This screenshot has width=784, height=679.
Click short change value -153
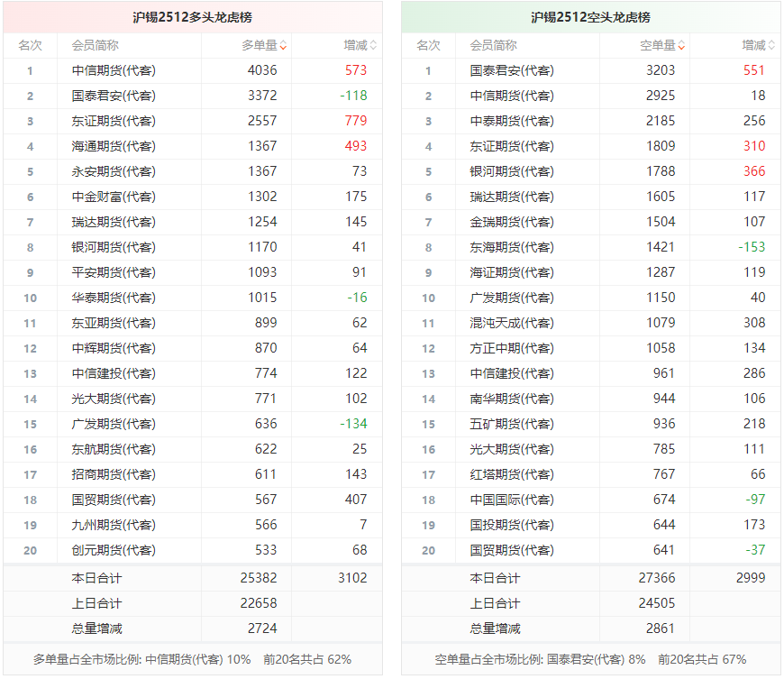752,247
